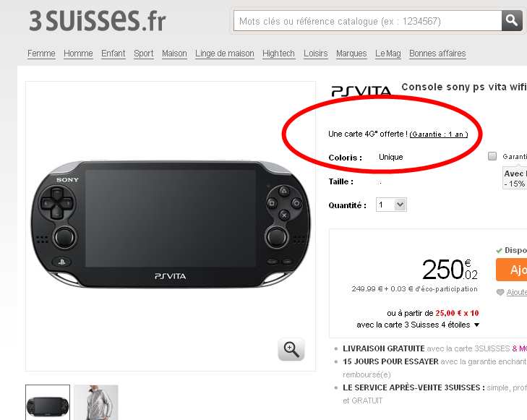
Task: Select the second product thumbnail
Action: coord(96,403)
